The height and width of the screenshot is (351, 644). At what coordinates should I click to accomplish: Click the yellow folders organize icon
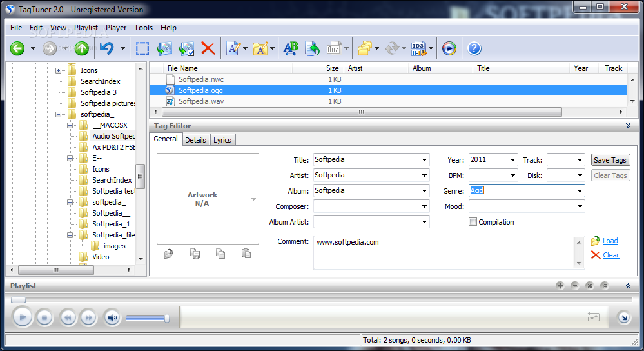click(364, 48)
